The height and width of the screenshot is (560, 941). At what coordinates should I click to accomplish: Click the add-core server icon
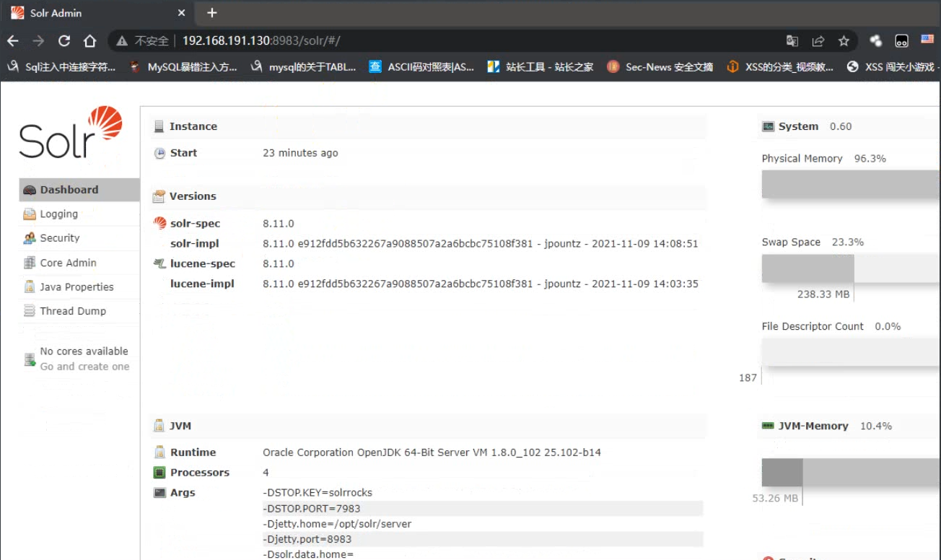tap(30, 359)
